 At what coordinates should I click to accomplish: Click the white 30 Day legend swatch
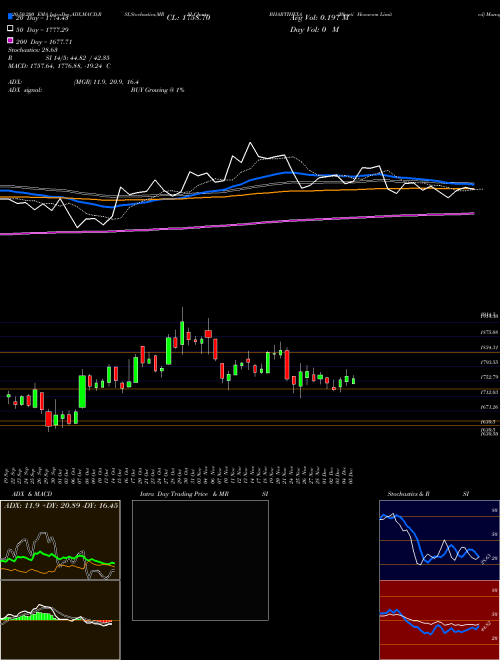(x=10, y=29)
